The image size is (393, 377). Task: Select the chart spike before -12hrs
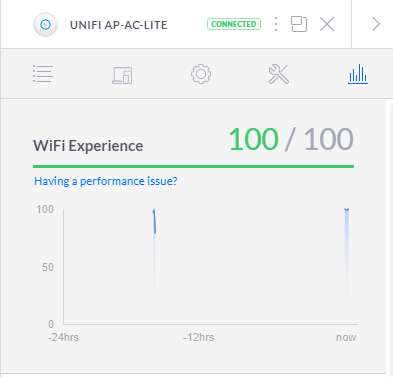[154, 253]
